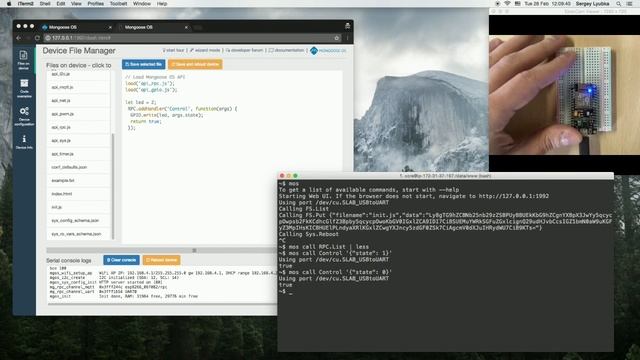
Task: Clear the serial console logs
Action: 121,260
